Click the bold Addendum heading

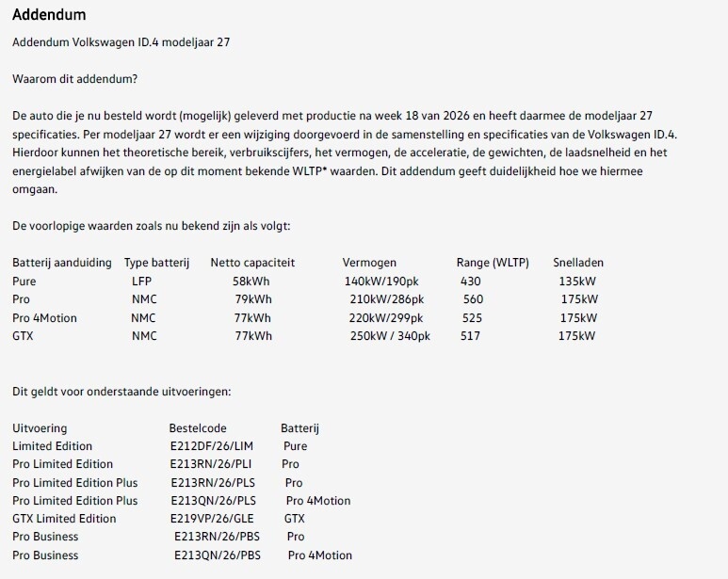[49, 15]
